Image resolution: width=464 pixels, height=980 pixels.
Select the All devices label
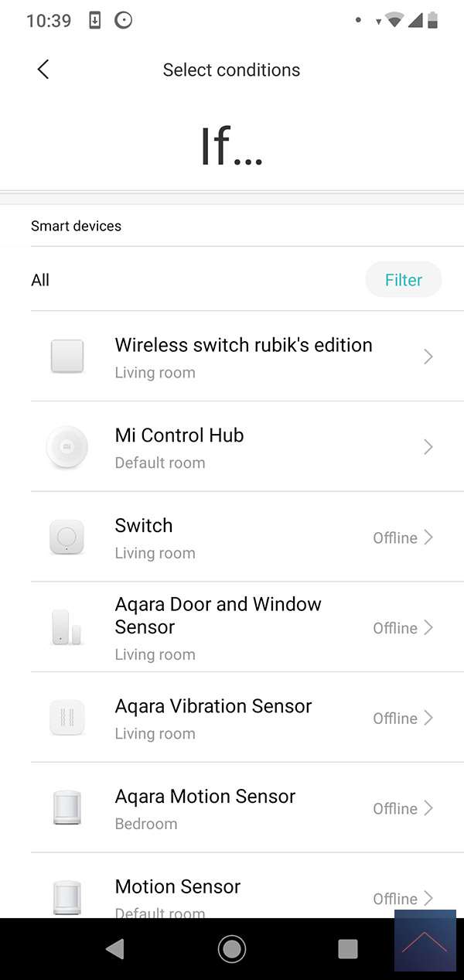click(x=40, y=280)
